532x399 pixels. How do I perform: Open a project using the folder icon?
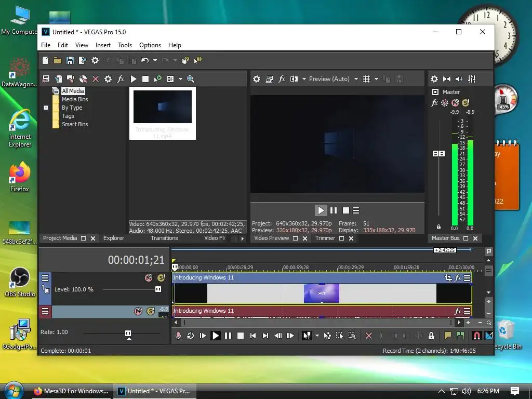58,60
